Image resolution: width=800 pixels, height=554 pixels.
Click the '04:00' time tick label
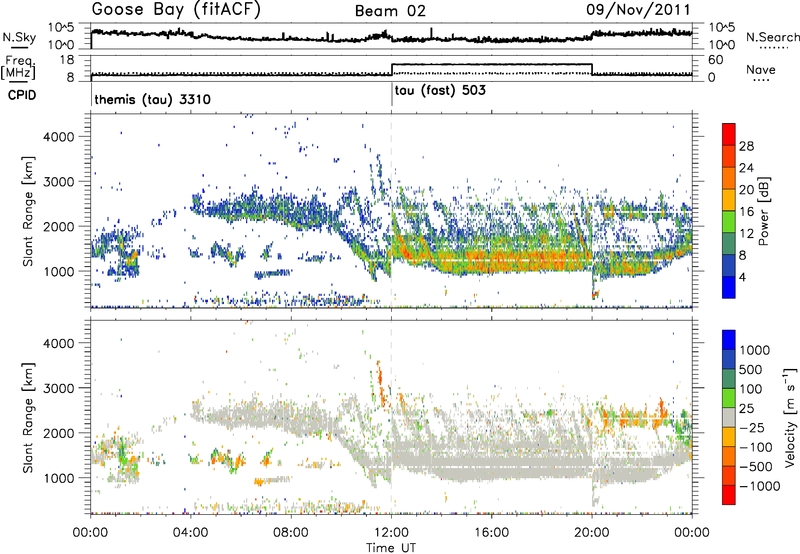(190, 533)
